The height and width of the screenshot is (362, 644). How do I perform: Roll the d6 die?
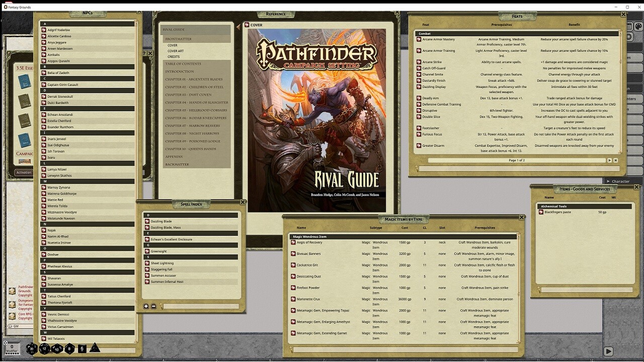[82, 348]
